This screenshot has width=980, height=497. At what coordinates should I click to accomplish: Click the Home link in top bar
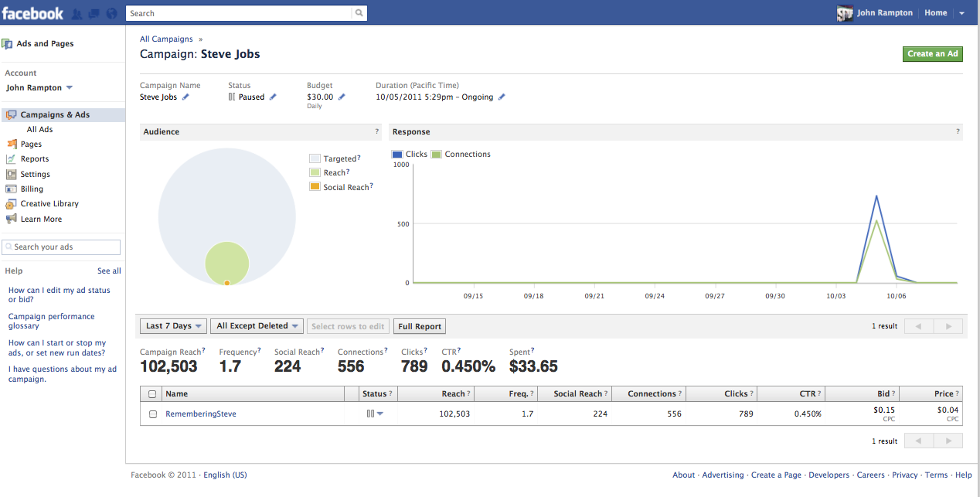tap(936, 13)
